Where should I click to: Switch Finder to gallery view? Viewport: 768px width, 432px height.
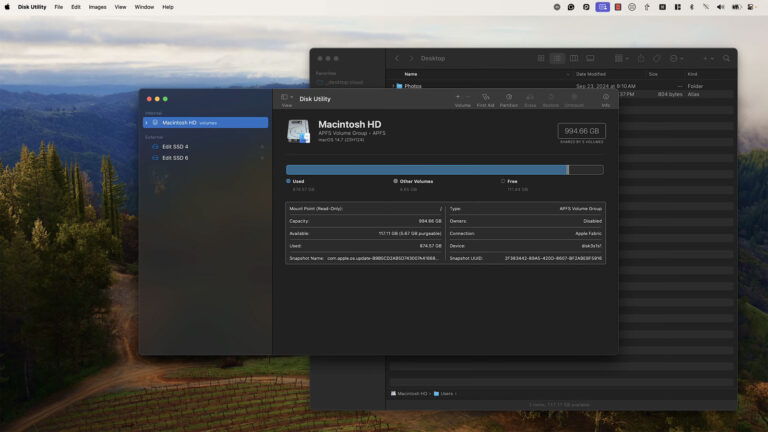[590, 58]
